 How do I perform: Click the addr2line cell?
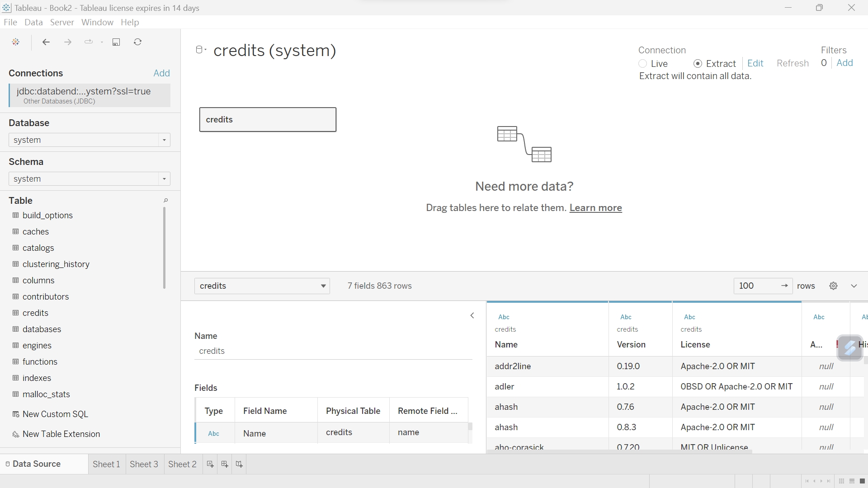[x=547, y=366]
